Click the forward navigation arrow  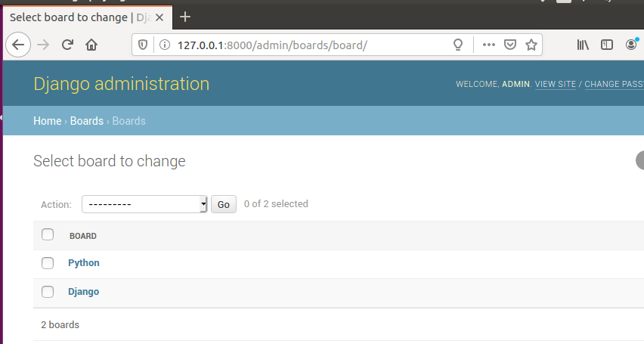coord(43,45)
